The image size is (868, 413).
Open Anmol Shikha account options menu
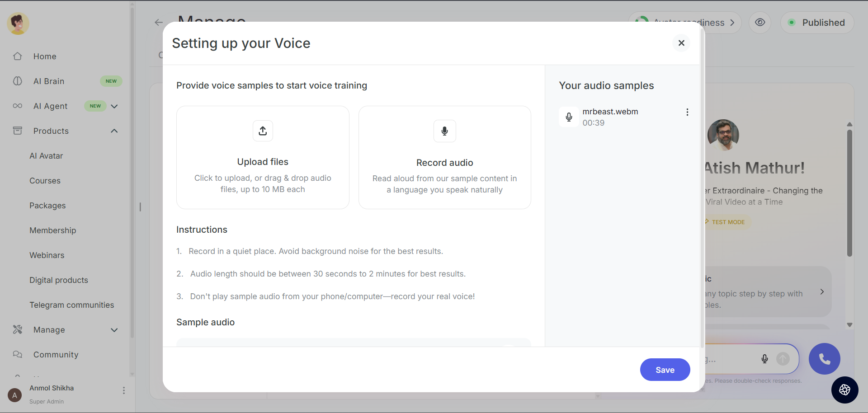123,390
